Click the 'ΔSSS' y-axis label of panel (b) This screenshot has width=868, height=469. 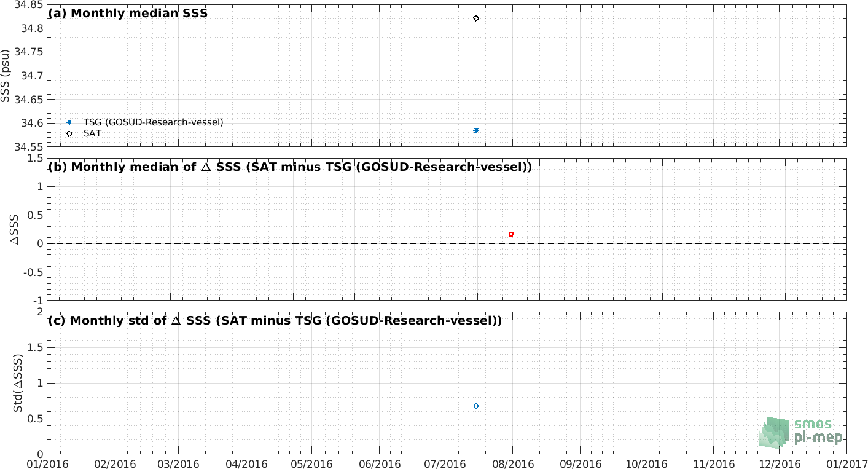tap(15, 229)
